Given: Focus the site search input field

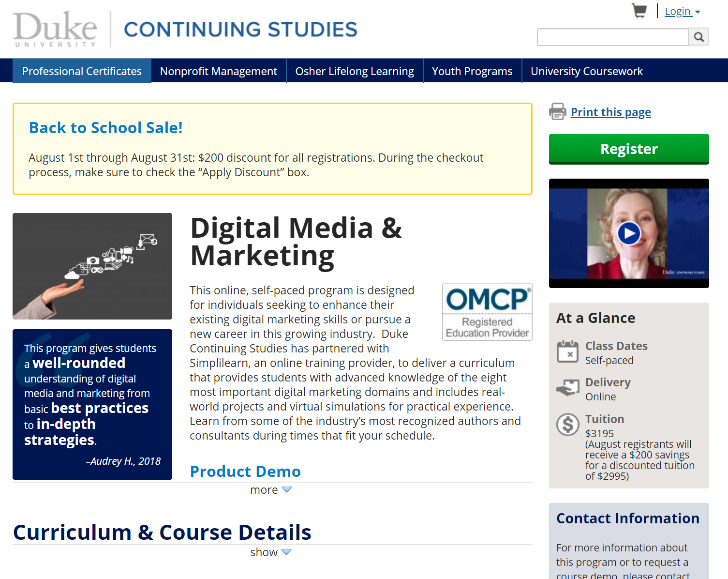Looking at the screenshot, I should pos(613,37).
